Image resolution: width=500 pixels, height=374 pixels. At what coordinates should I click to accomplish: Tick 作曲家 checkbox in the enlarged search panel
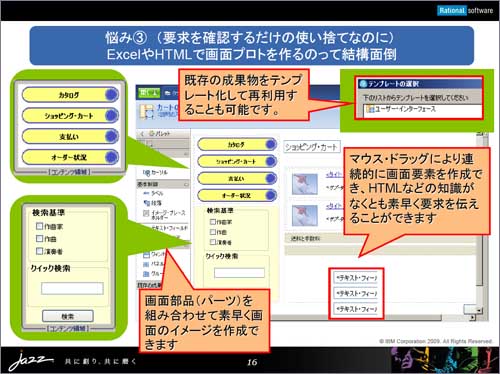(x=39, y=226)
